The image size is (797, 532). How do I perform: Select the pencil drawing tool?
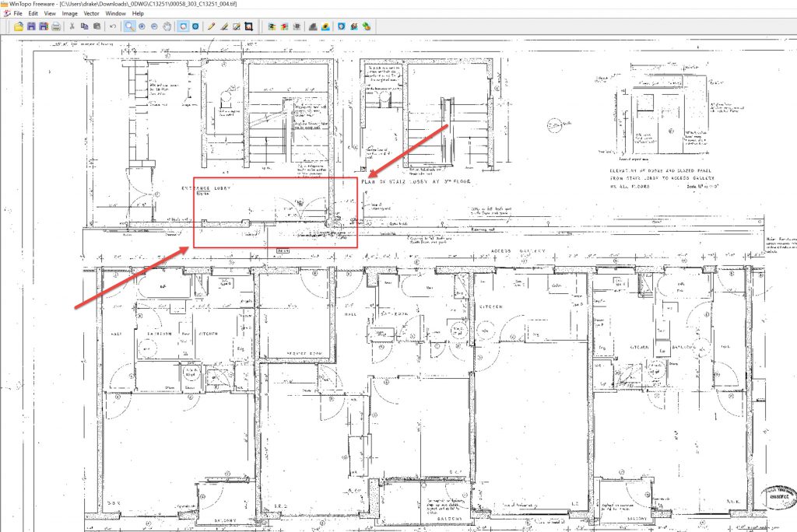point(211,26)
